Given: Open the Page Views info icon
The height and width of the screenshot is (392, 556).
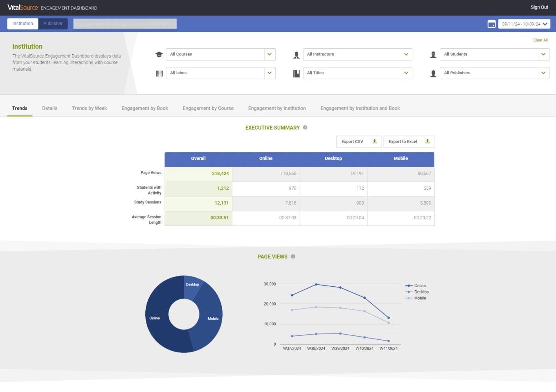Looking at the screenshot, I should coord(293,256).
